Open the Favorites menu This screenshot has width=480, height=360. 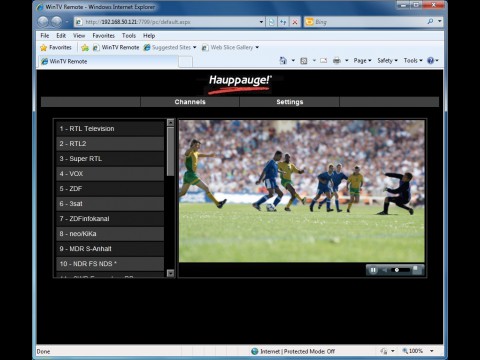(x=104, y=36)
